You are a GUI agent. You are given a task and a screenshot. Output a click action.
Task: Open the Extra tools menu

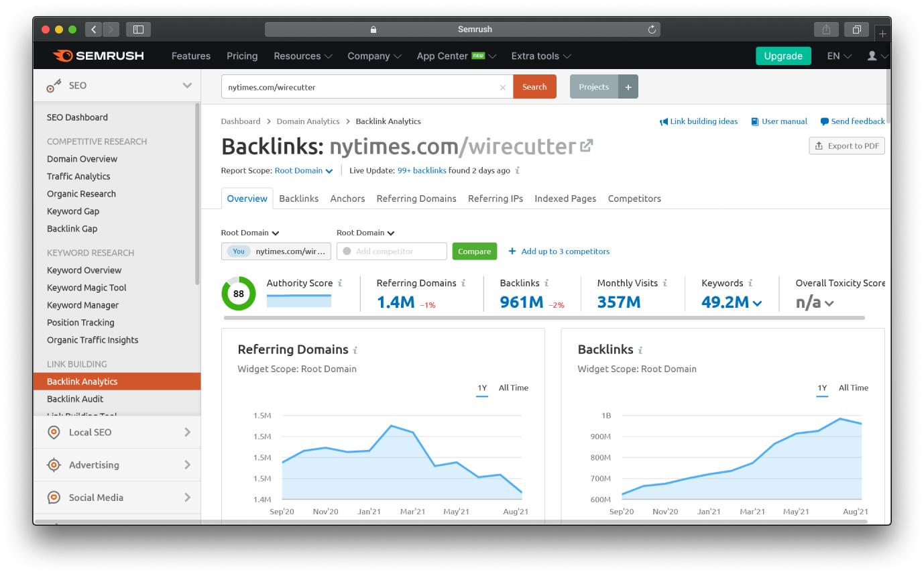[x=541, y=56]
